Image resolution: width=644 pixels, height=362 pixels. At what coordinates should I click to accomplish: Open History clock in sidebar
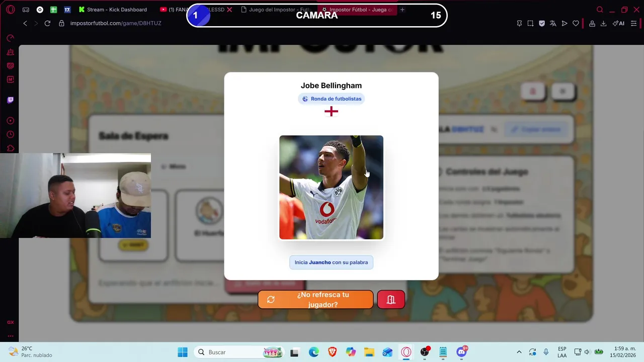tap(10, 135)
